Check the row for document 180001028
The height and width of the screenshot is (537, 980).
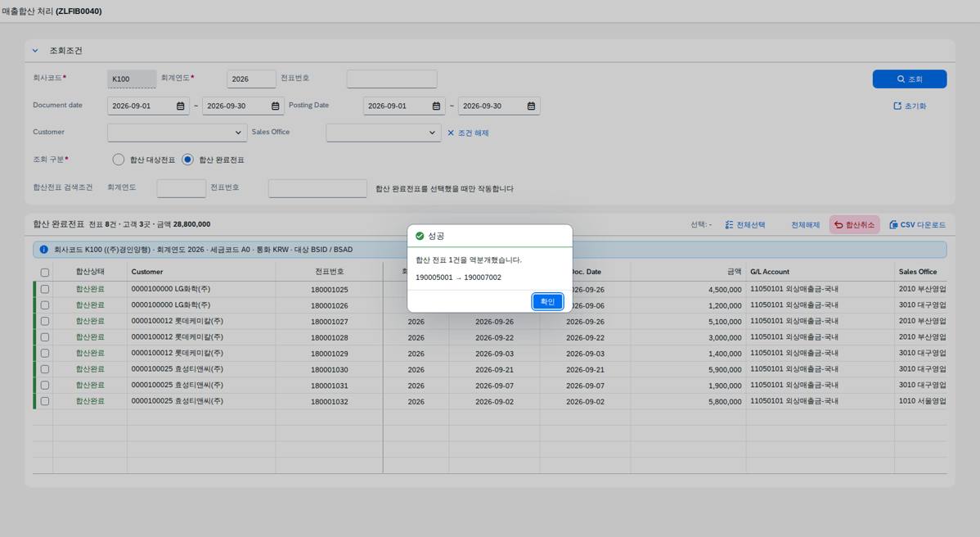coord(44,337)
